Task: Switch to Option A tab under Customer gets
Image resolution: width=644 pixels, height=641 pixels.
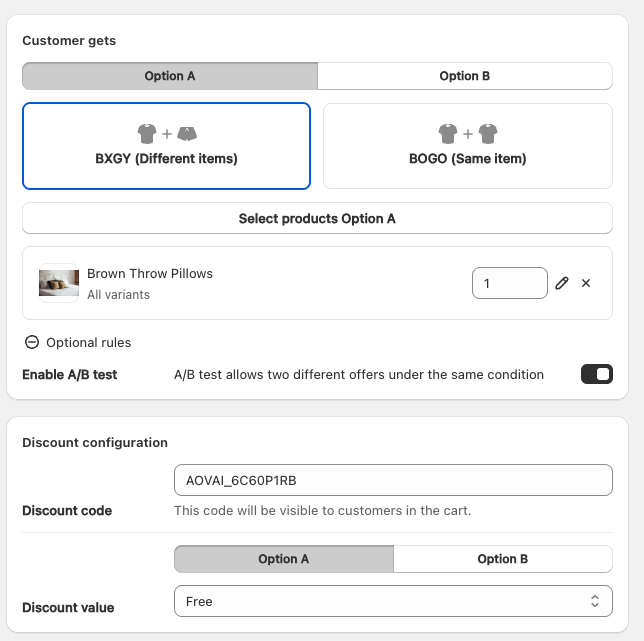Action: pos(170,76)
